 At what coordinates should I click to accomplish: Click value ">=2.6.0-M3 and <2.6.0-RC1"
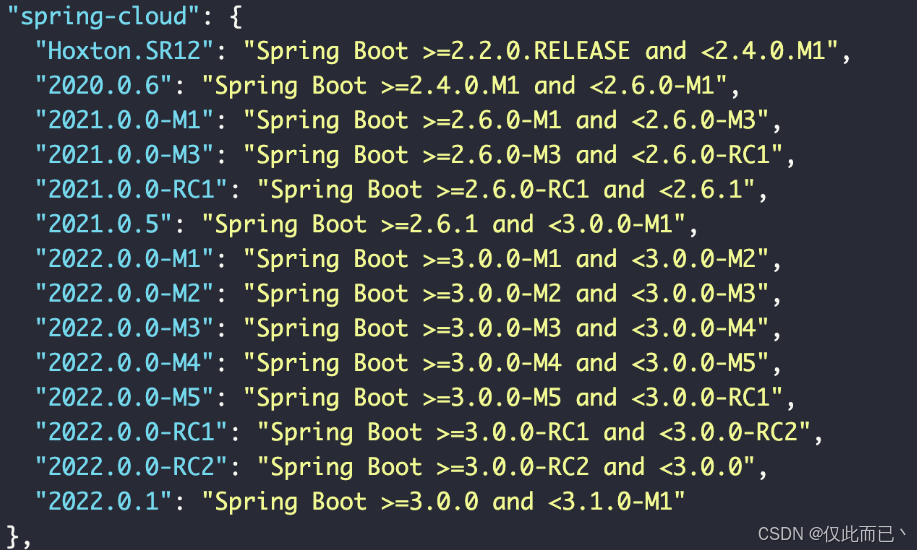point(597,154)
